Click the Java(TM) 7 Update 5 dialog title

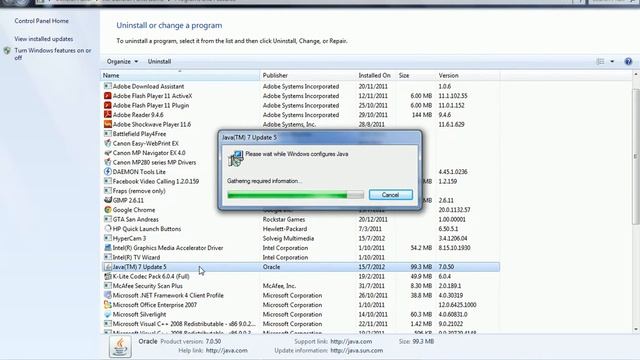pyautogui.click(x=249, y=138)
